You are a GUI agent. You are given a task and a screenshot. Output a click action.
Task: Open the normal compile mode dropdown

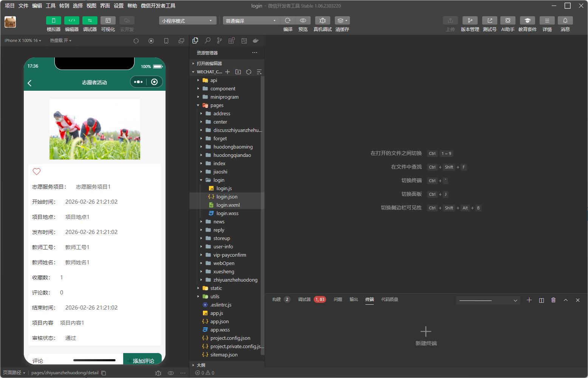point(251,21)
